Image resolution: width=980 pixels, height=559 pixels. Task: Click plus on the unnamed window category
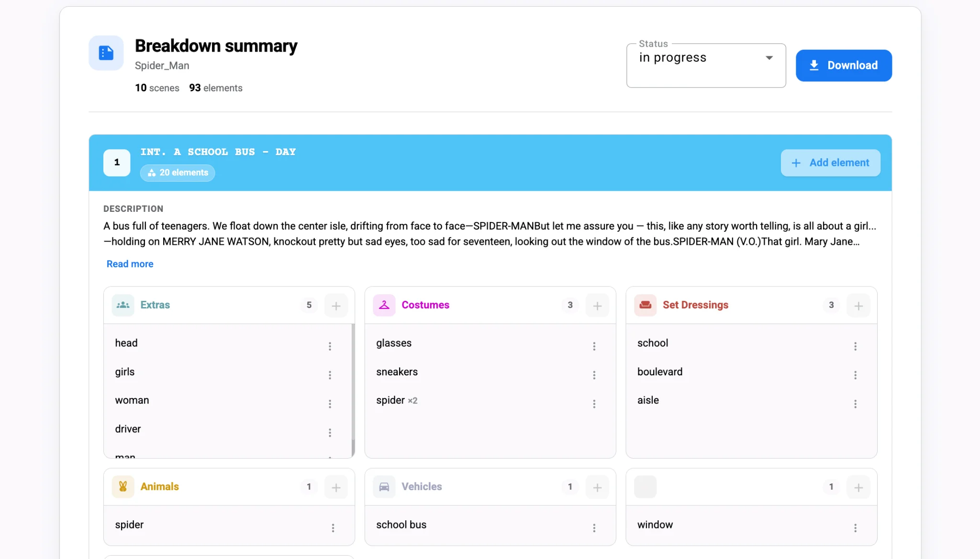[858, 487]
